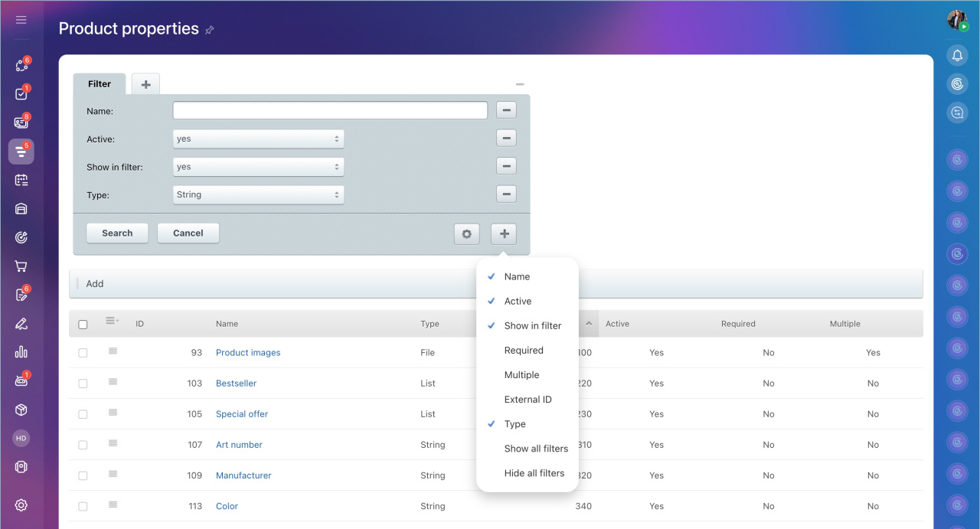Open sidebar settings gear at bottom
Screen dimensions: 980x529
(x=21, y=505)
